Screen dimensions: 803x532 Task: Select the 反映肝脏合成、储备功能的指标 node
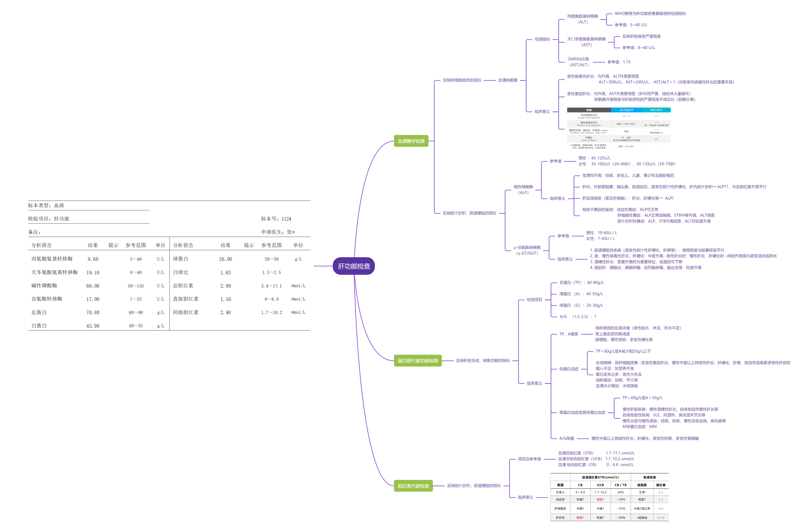click(x=482, y=361)
